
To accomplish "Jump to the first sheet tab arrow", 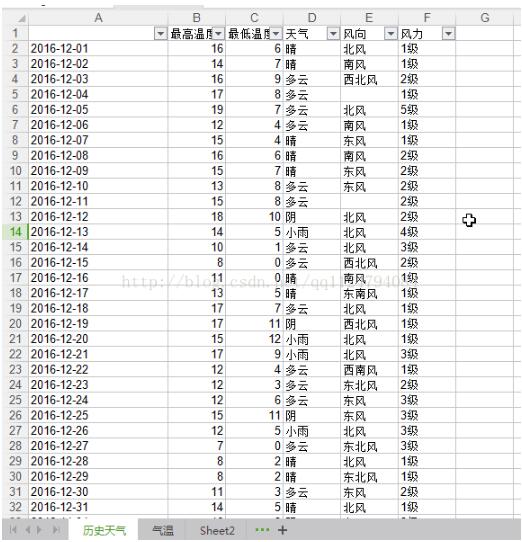I will pyautogui.click(x=13, y=530).
